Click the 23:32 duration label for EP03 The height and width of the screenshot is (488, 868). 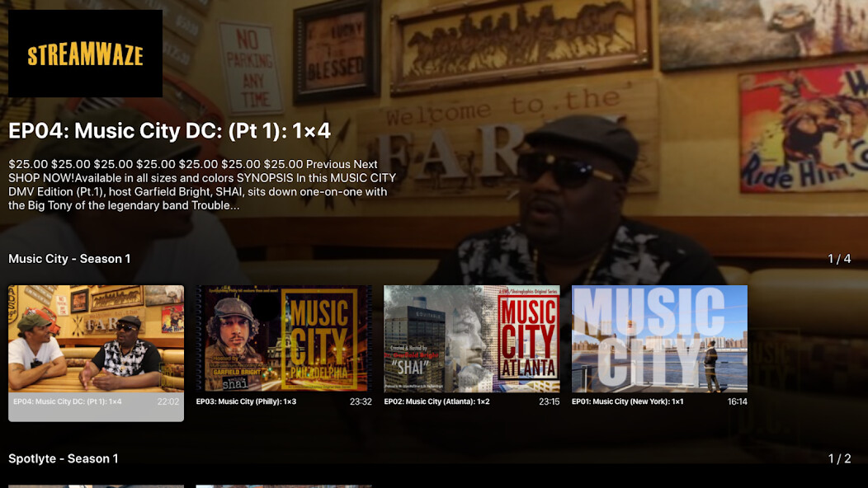pos(361,401)
